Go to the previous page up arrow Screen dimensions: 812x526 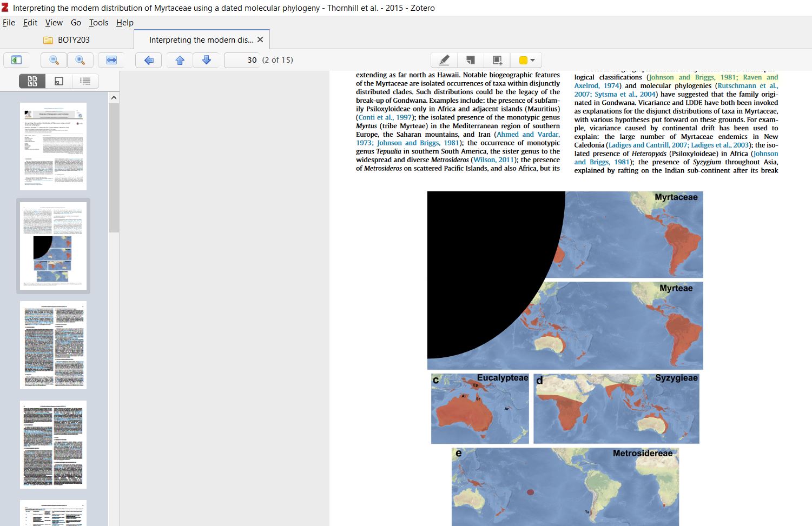tap(180, 60)
